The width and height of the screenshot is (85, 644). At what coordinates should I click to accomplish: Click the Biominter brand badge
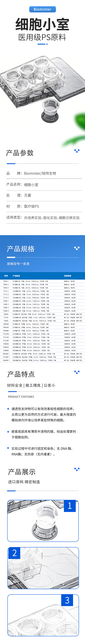point(42,9)
